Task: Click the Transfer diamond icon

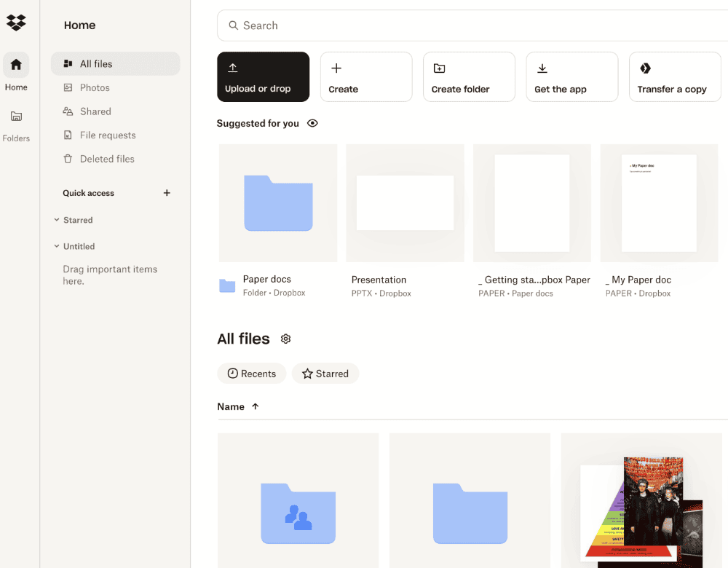Action: coord(645,68)
